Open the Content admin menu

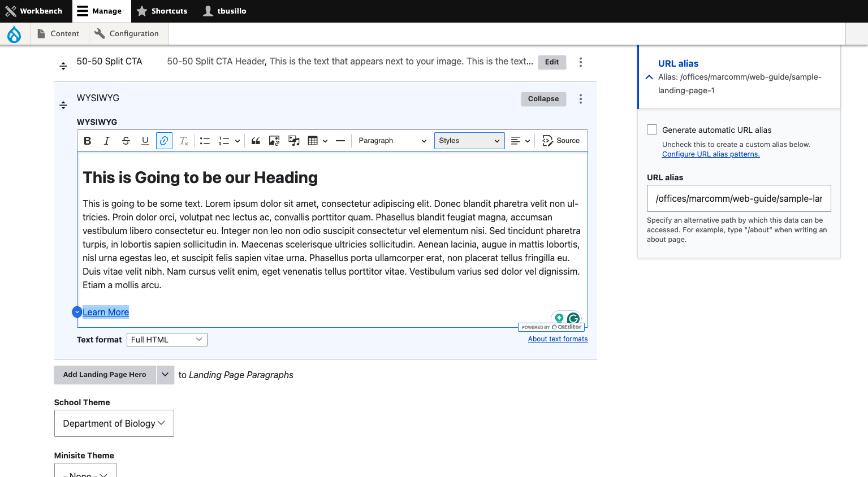coord(58,34)
